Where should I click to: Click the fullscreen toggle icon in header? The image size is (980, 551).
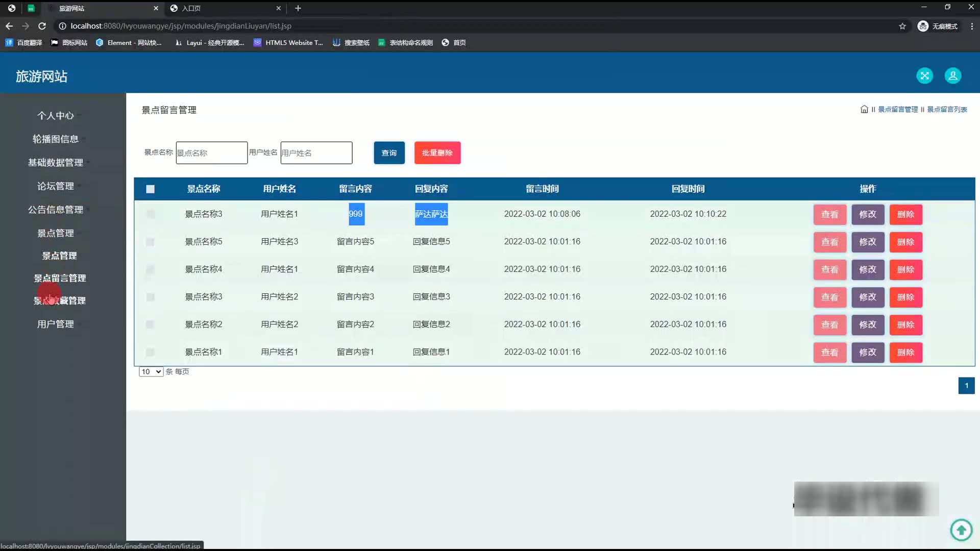(924, 76)
